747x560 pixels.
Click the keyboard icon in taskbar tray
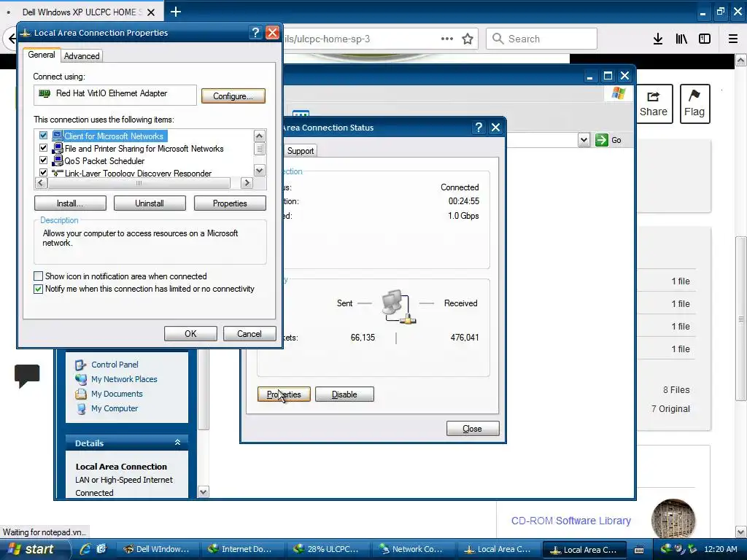pos(639,550)
